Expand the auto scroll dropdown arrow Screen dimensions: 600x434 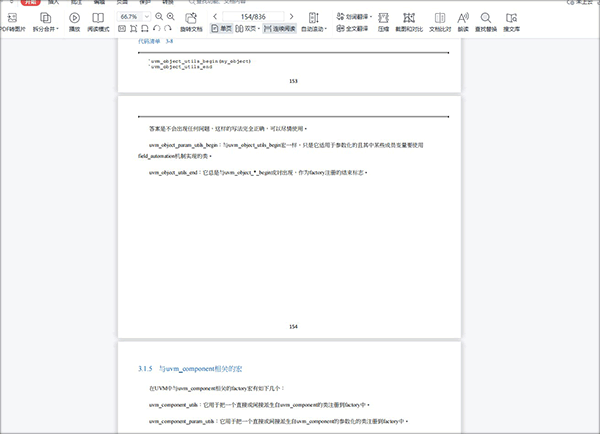coord(326,29)
